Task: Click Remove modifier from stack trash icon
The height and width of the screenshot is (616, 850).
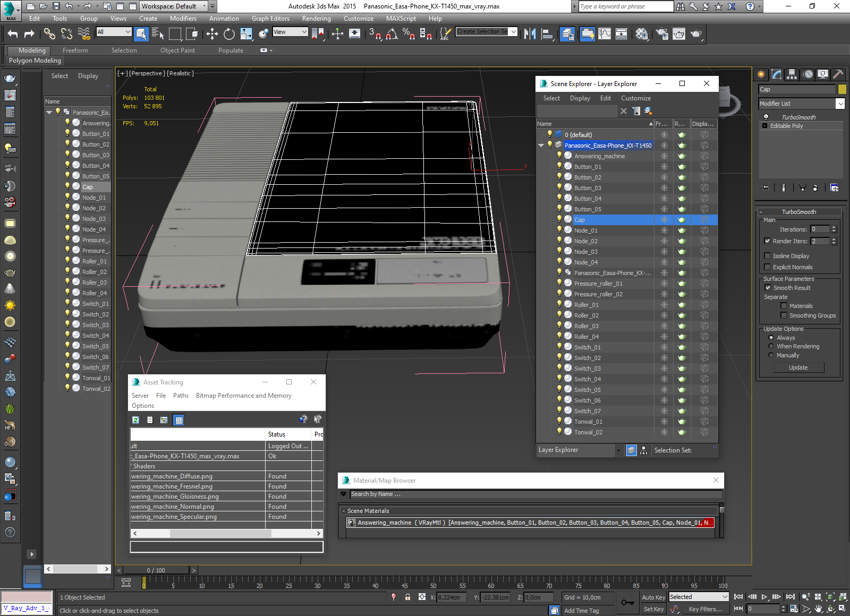Action: [x=815, y=187]
